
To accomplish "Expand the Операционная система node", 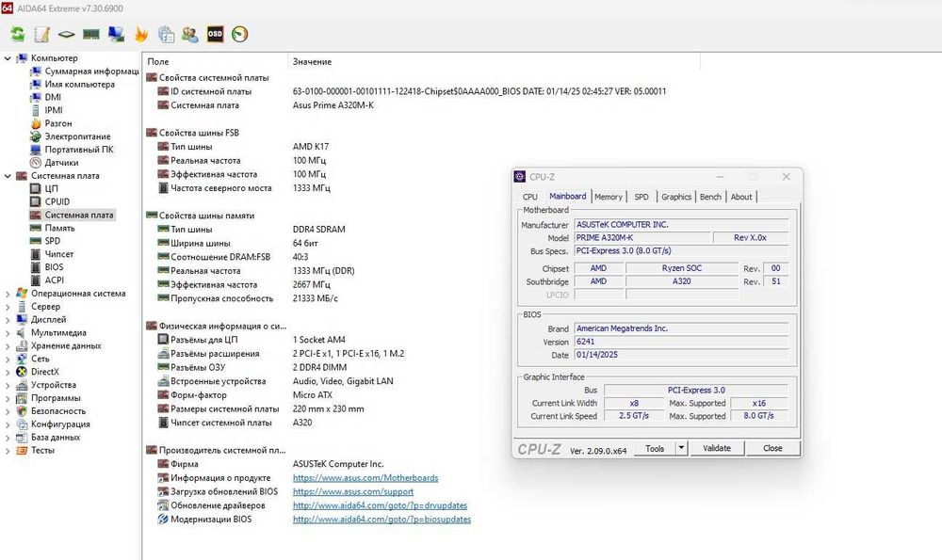I will point(8,294).
